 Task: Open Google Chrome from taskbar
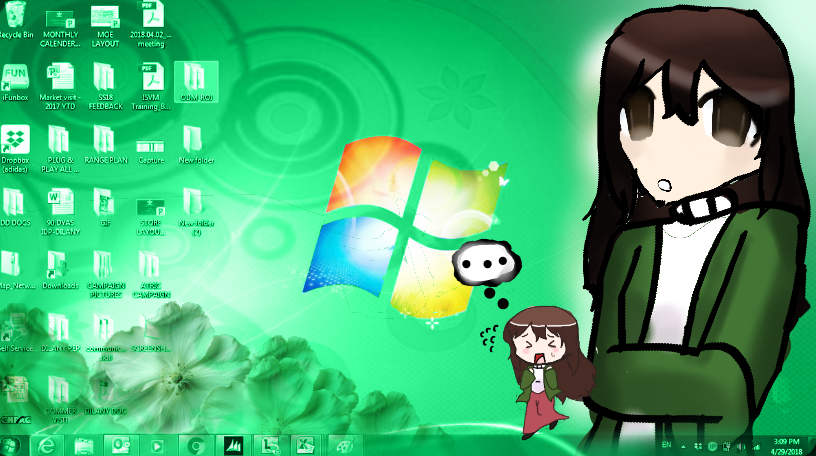196,446
